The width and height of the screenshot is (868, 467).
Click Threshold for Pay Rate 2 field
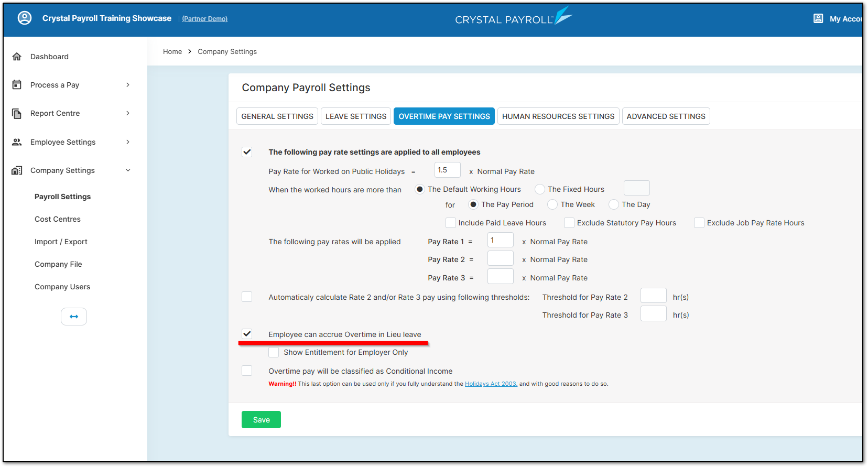click(x=654, y=296)
